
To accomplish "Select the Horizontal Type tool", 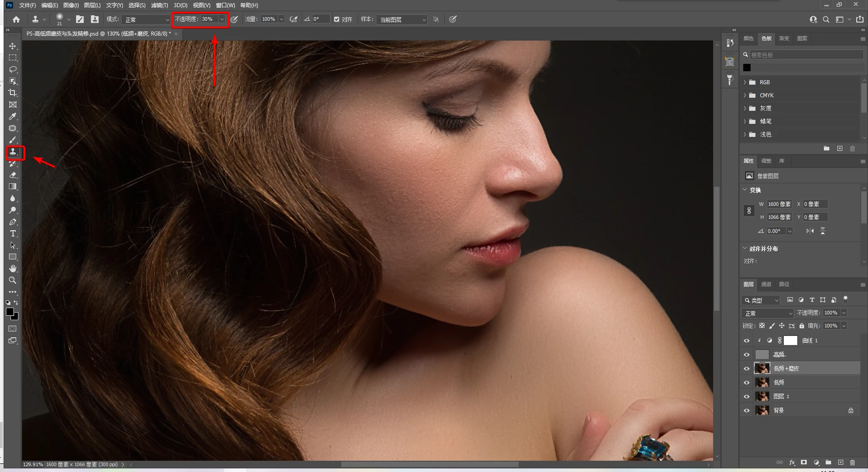I will (x=13, y=233).
